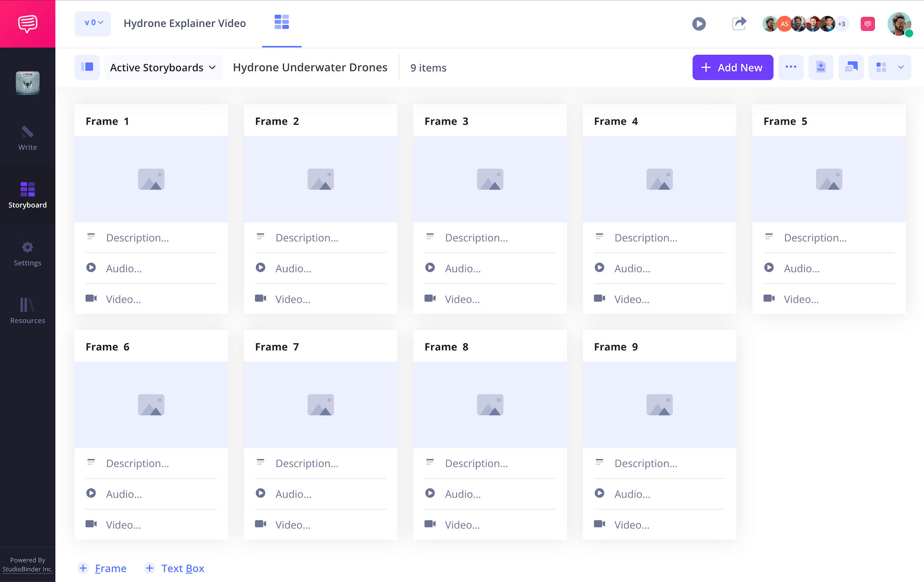
Task: Download storyboard as PDF icon
Action: [x=821, y=67]
